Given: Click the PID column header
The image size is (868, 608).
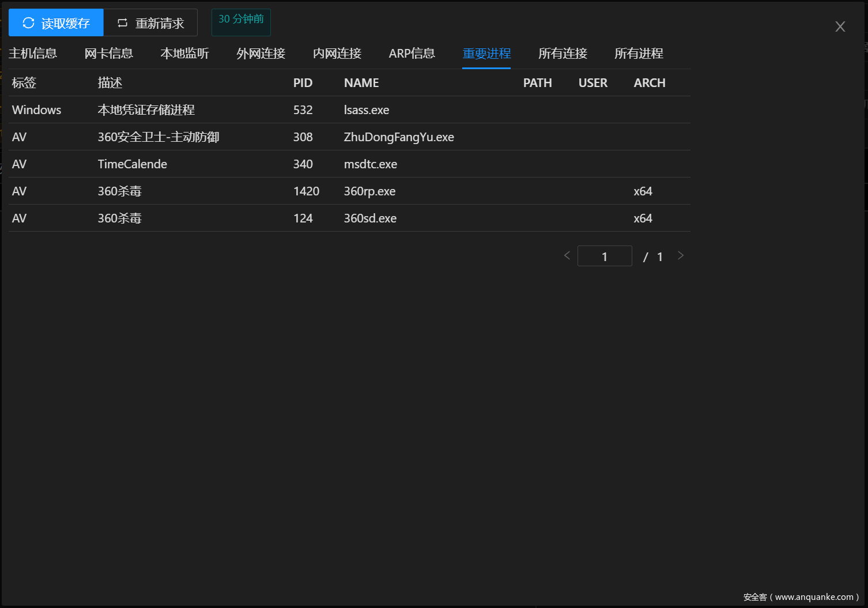Looking at the screenshot, I should (303, 83).
